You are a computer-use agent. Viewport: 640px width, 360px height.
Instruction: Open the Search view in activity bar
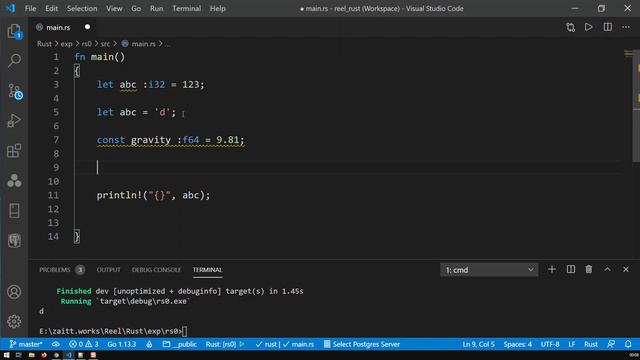click(x=14, y=61)
